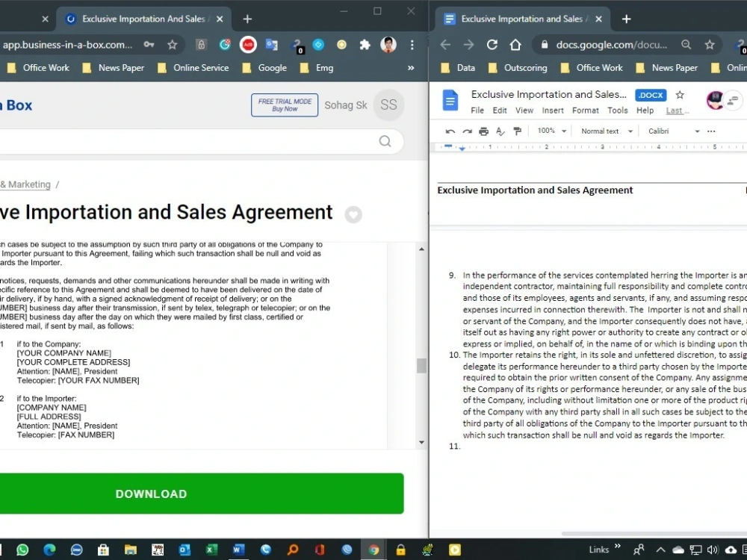
Task: Open the & Marketing breadcrumb link
Action: (25, 184)
